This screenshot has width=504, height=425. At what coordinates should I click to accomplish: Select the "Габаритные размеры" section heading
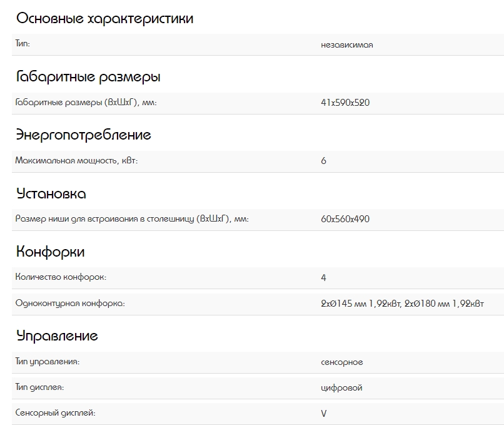(88, 77)
